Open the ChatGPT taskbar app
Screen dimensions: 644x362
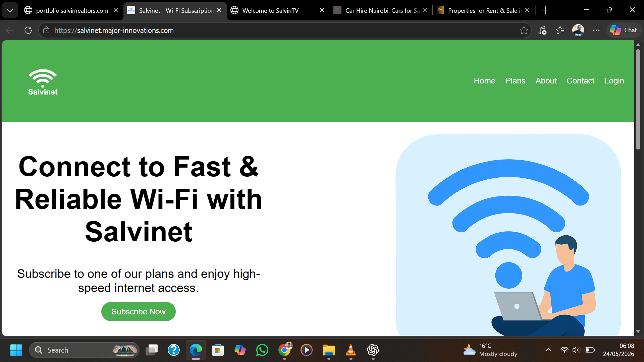tap(373, 350)
